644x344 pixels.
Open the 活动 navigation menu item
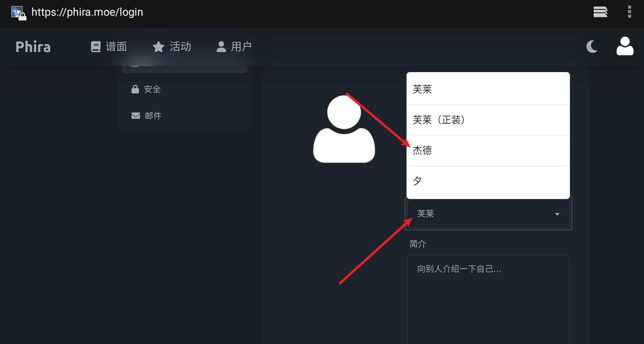180,47
